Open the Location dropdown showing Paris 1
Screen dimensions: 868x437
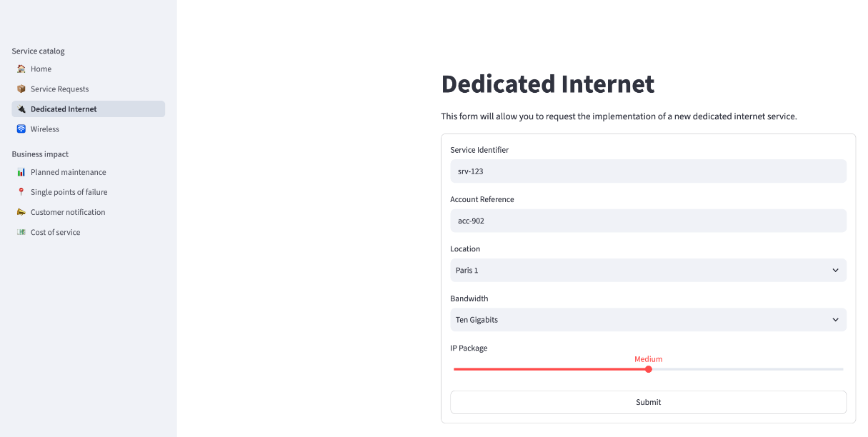[648, 271]
